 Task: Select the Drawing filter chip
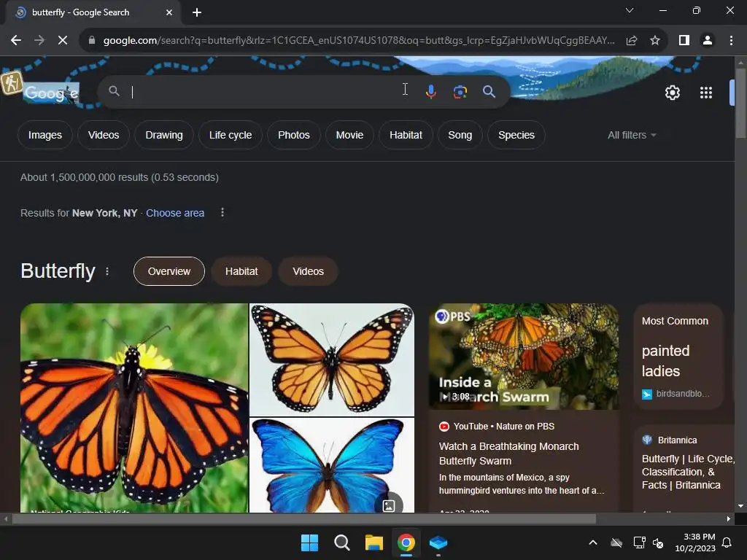pos(164,135)
